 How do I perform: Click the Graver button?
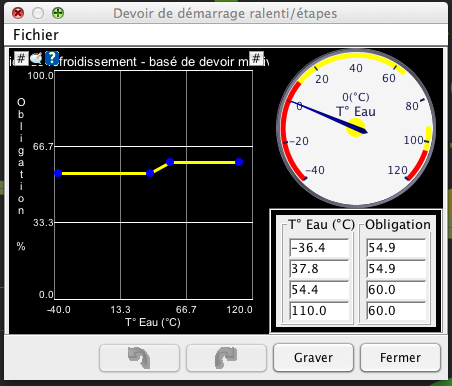pyautogui.click(x=313, y=358)
